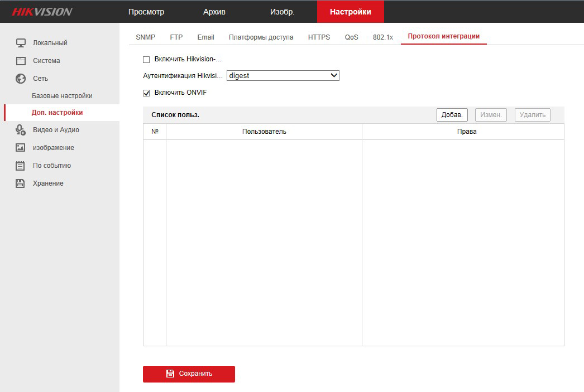
Task: Click the Список польз. heading
Action: coord(175,115)
